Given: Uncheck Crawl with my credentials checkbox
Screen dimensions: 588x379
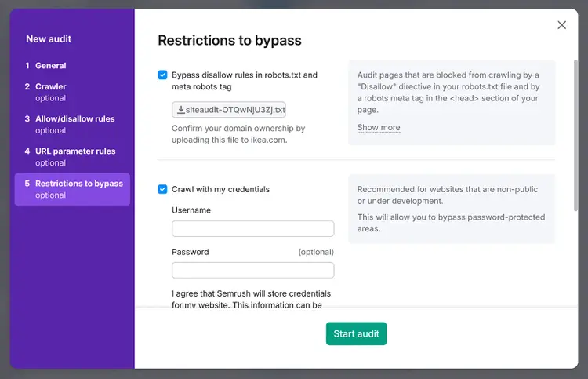Looking at the screenshot, I should click(162, 189).
